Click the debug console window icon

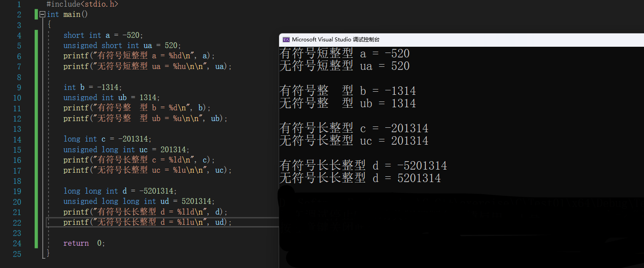(286, 40)
